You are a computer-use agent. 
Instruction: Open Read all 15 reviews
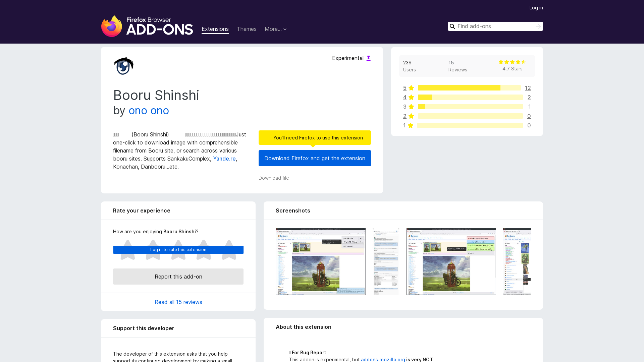[178, 302]
